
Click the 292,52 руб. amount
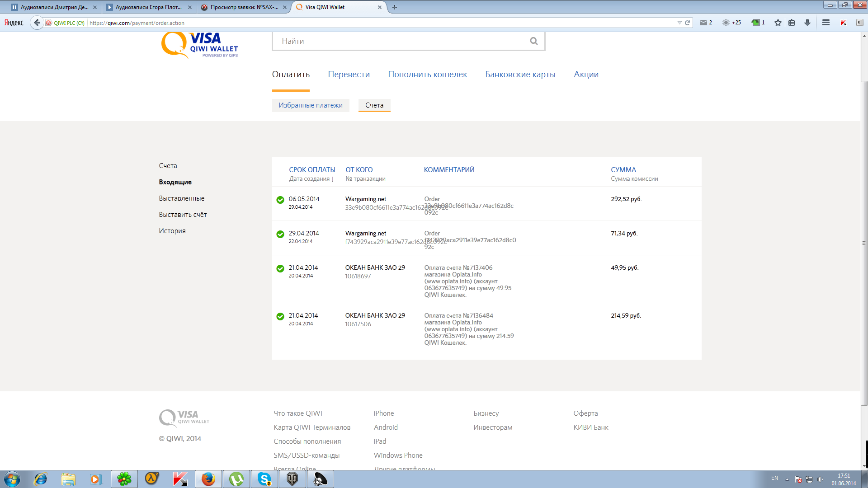point(626,199)
